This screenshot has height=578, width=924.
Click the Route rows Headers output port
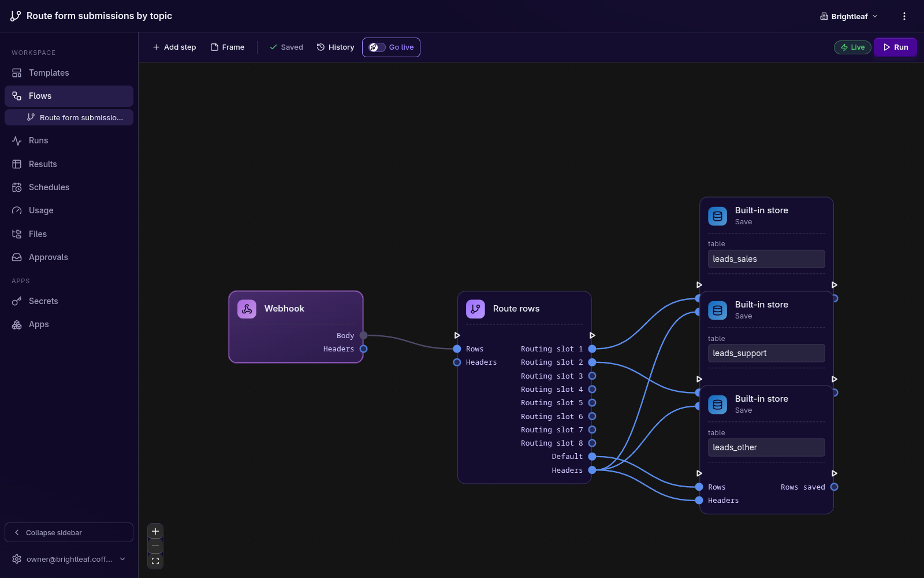(x=592, y=470)
